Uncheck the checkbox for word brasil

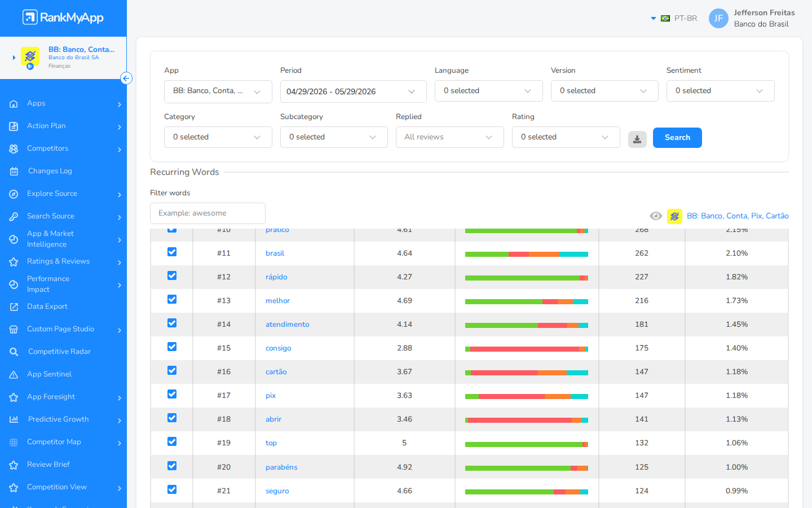tap(172, 252)
